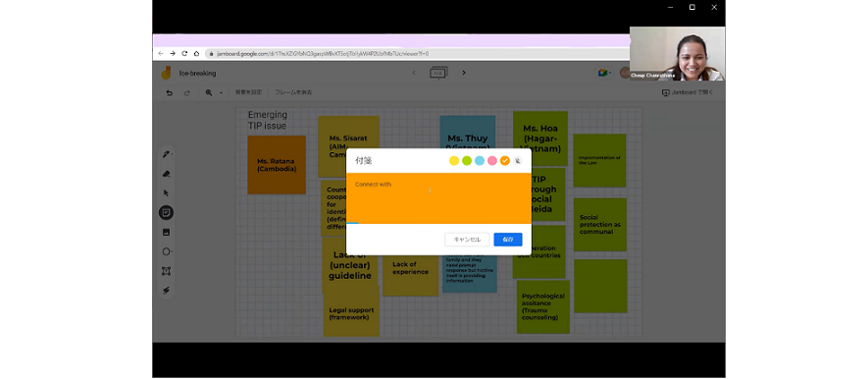Pick the Circle shape tool
The width and height of the screenshot is (868, 379).
coord(166,251)
